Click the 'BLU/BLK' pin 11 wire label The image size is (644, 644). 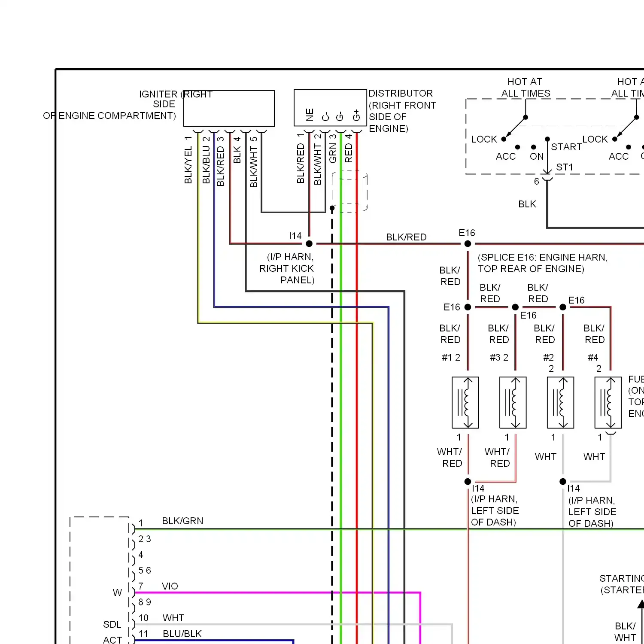click(182, 634)
